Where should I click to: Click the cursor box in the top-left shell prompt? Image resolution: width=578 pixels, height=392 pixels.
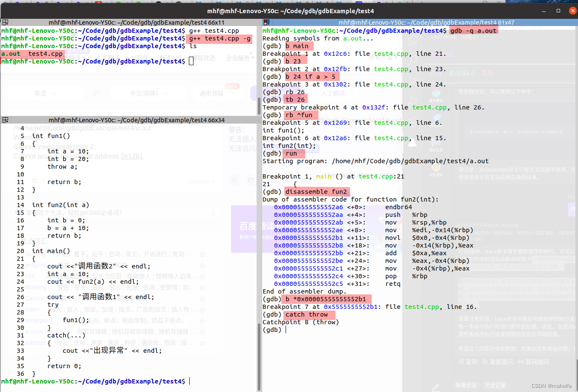191,61
